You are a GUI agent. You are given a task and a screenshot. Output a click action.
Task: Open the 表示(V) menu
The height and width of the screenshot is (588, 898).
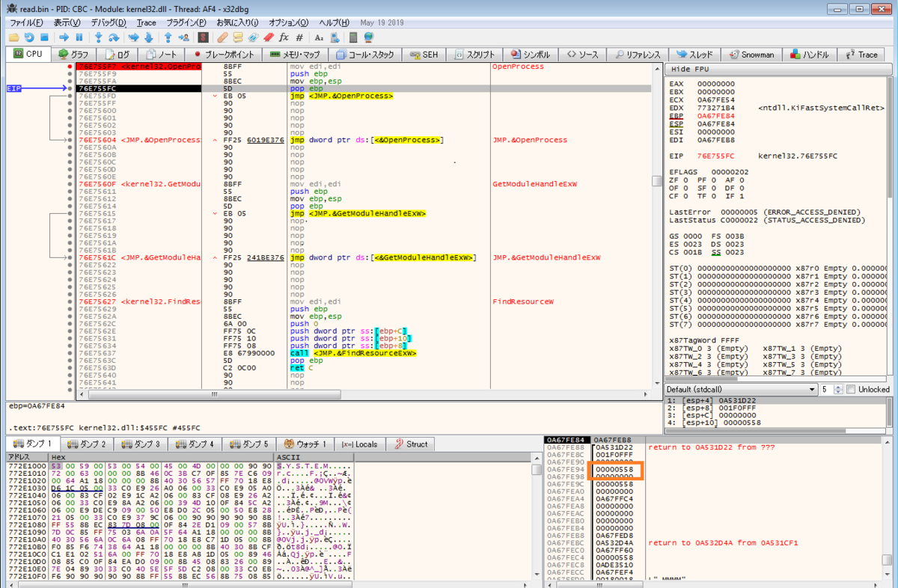[67, 22]
